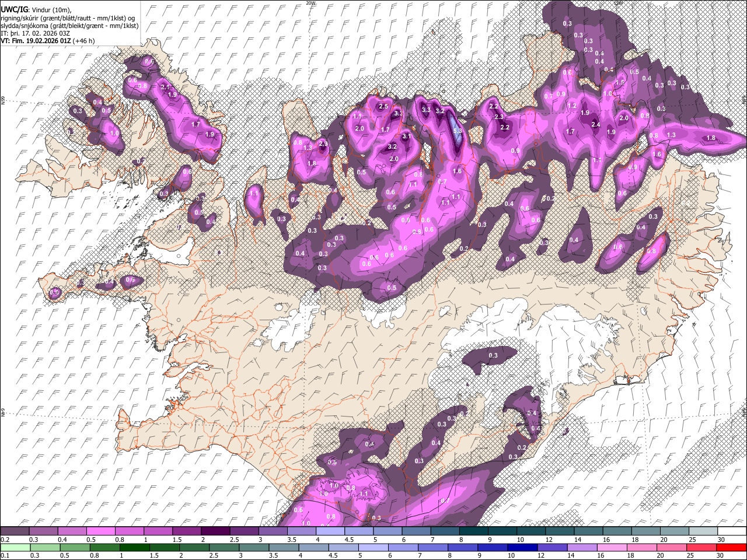Click the upper legend swatch between 0.2 and 0.3
747x560 pixels.
coord(16,531)
